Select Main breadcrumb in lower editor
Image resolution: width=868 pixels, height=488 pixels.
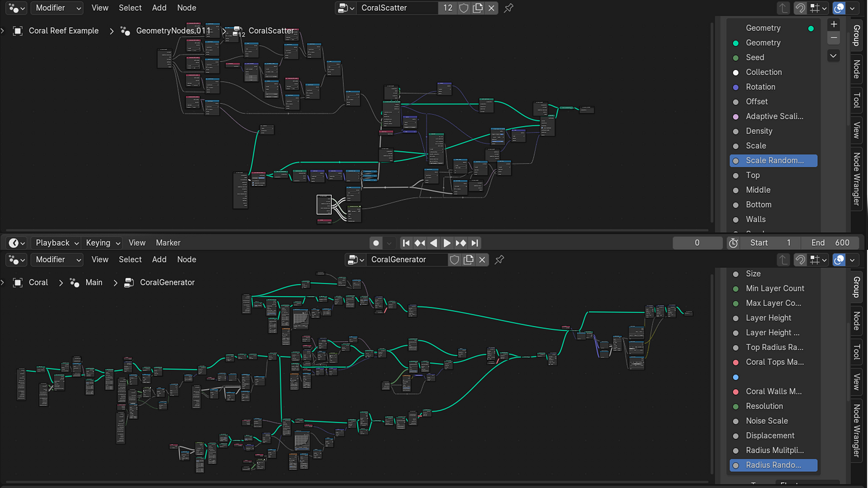(x=86, y=282)
